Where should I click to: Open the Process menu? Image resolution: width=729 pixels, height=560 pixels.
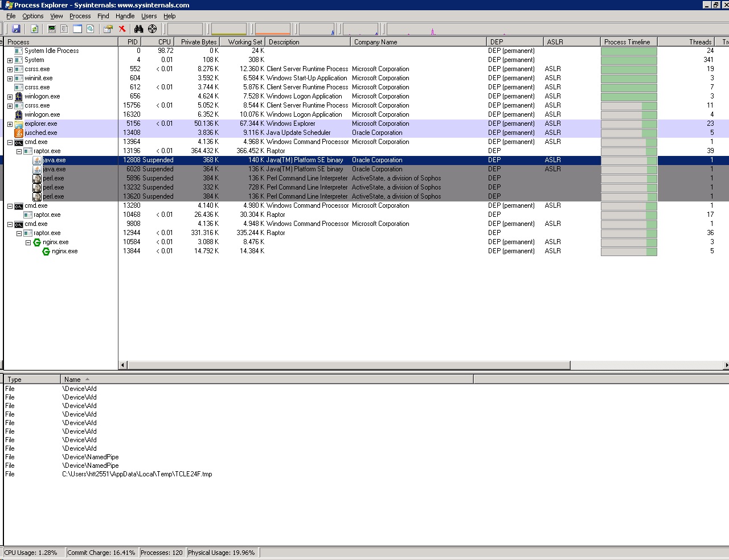[x=80, y=16]
